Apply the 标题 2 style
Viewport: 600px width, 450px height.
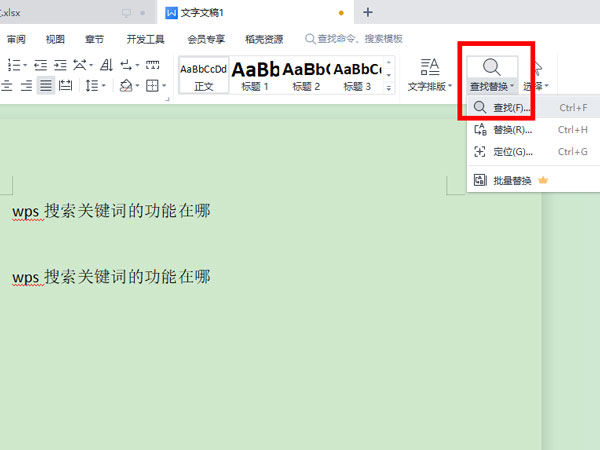(306, 75)
